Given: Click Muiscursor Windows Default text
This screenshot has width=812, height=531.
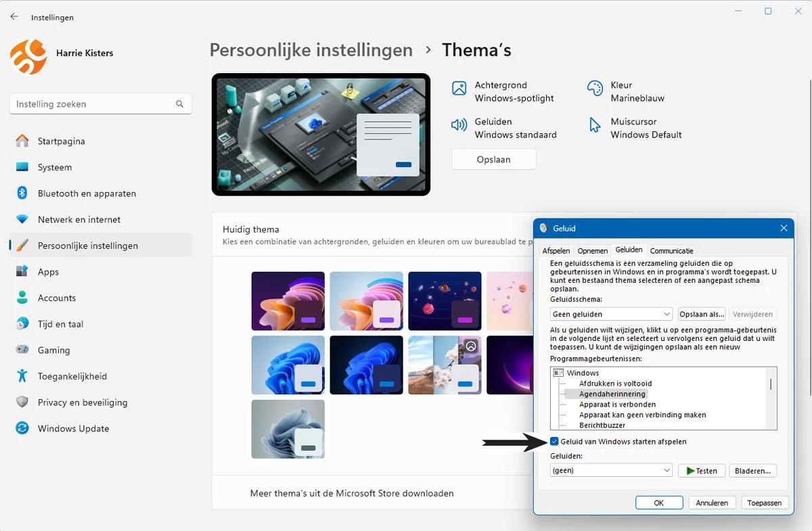Looking at the screenshot, I should click(x=646, y=128).
